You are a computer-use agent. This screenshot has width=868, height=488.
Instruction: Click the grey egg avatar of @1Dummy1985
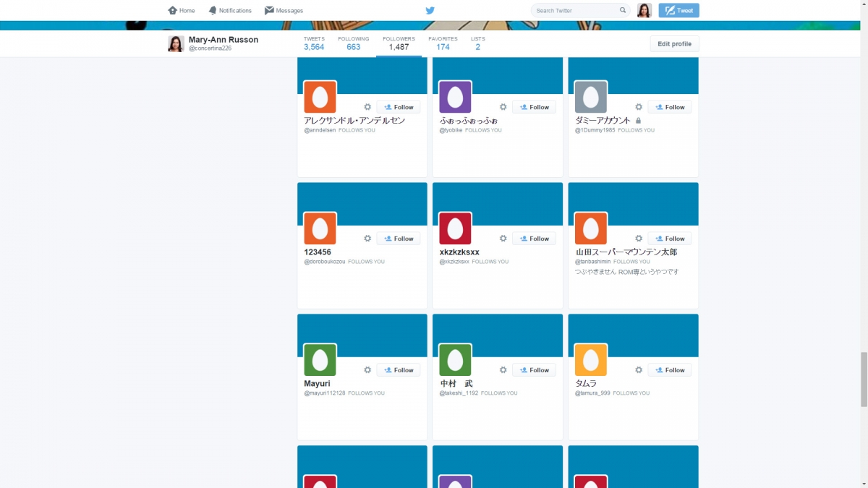(591, 97)
